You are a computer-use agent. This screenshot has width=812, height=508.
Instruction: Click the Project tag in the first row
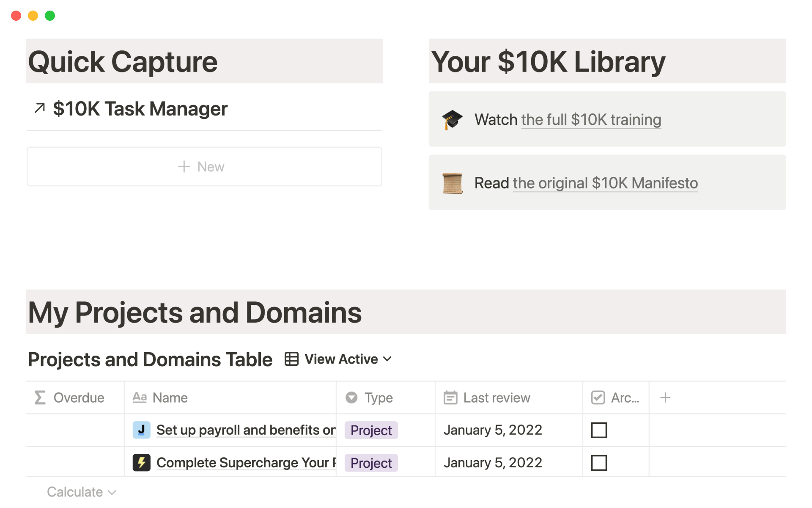(371, 430)
